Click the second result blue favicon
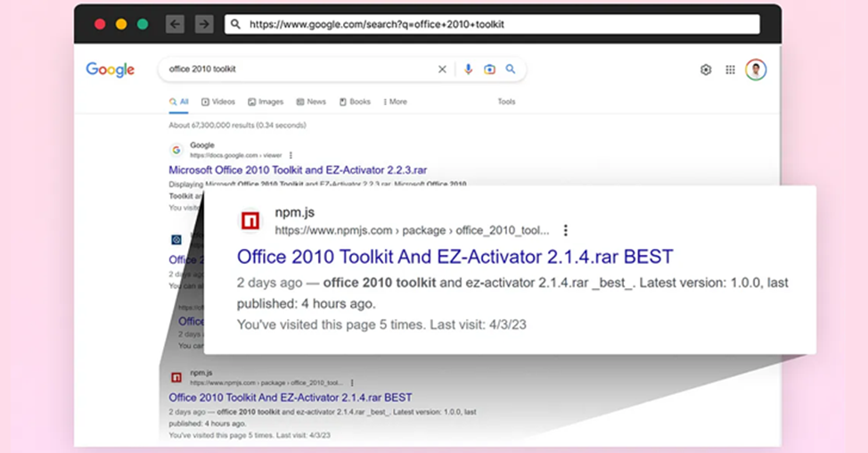 pos(176,240)
